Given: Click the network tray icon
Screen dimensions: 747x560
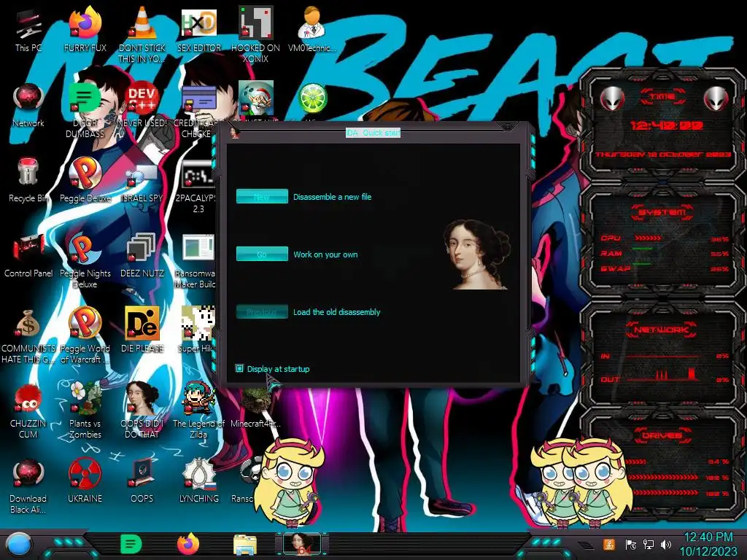Looking at the screenshot, I should [649, 545].
